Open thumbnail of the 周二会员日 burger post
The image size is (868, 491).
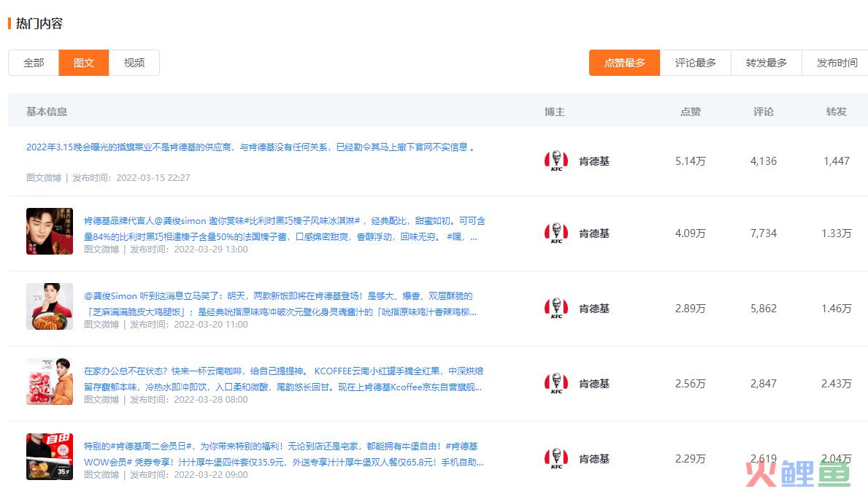click(x=50, y=457)
